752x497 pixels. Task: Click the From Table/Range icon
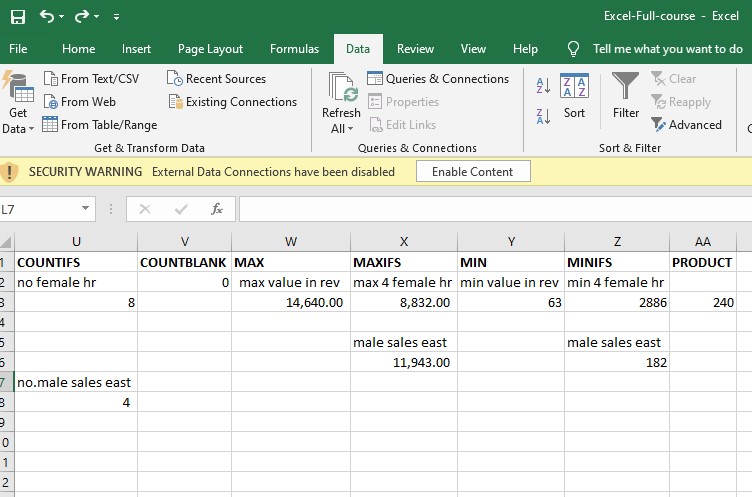50,124
